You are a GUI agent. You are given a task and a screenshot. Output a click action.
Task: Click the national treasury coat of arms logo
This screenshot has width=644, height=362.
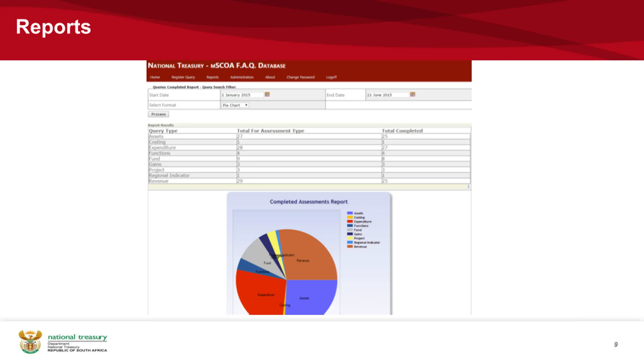[x=30, y=342]
